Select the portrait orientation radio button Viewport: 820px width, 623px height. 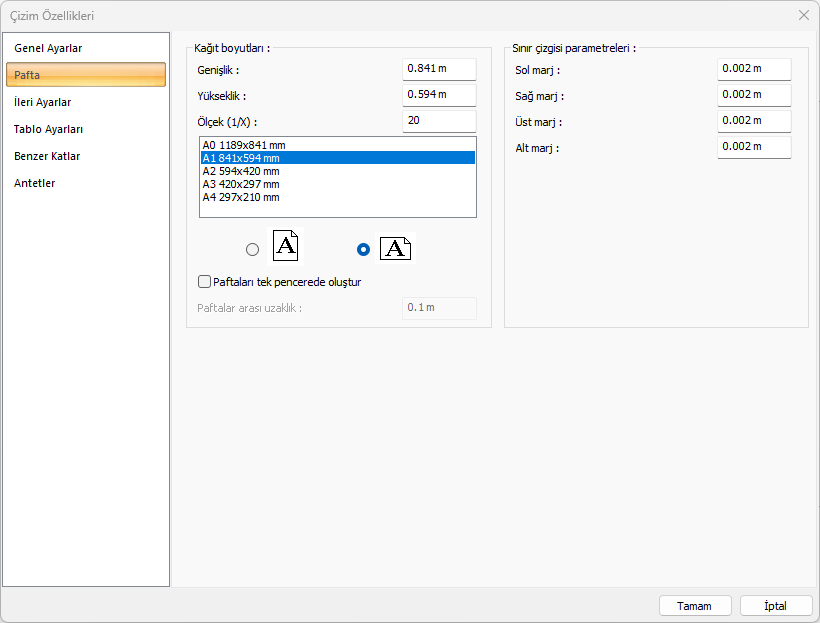pos(252,250)
